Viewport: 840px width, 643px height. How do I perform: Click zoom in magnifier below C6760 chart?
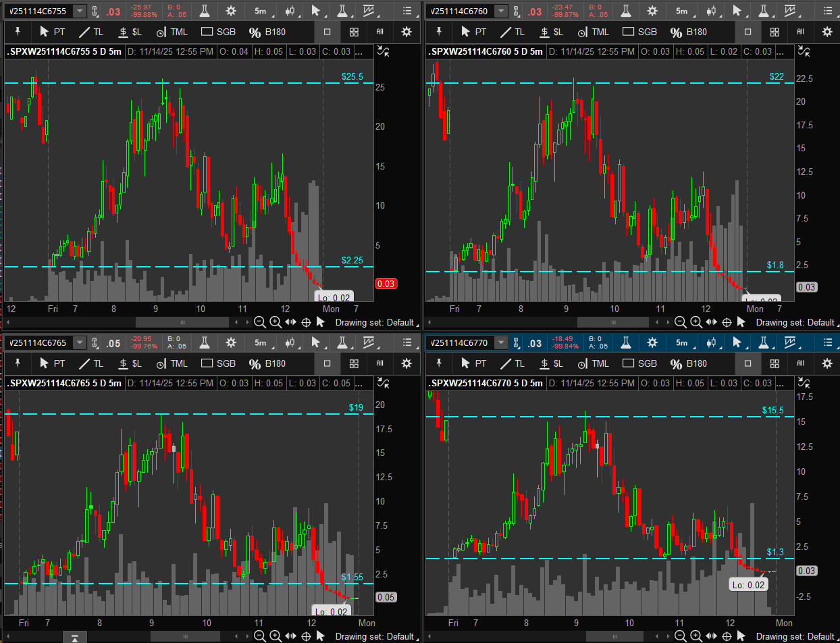696,323
